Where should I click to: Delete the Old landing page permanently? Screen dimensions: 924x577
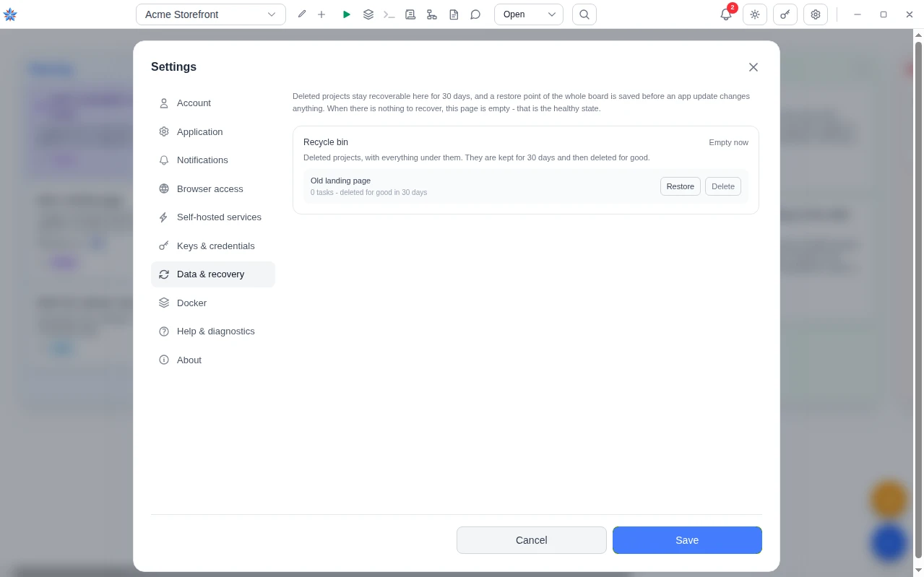[723, 186]
